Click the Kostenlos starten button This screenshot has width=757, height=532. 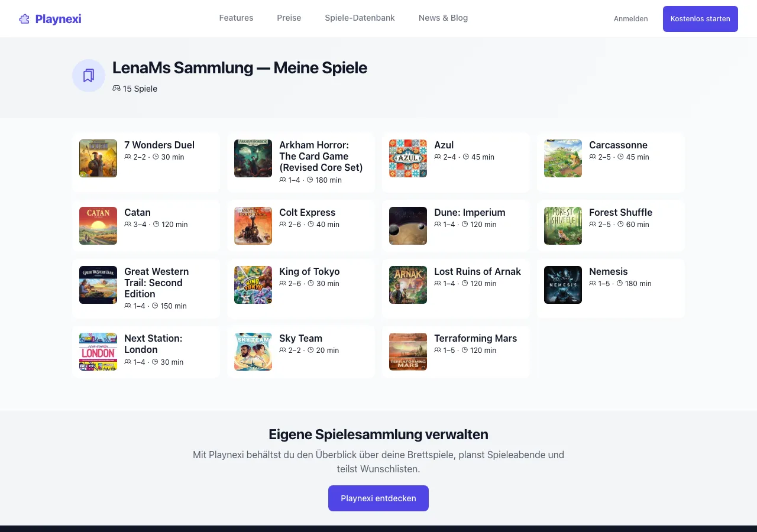(x=700, y=19)
